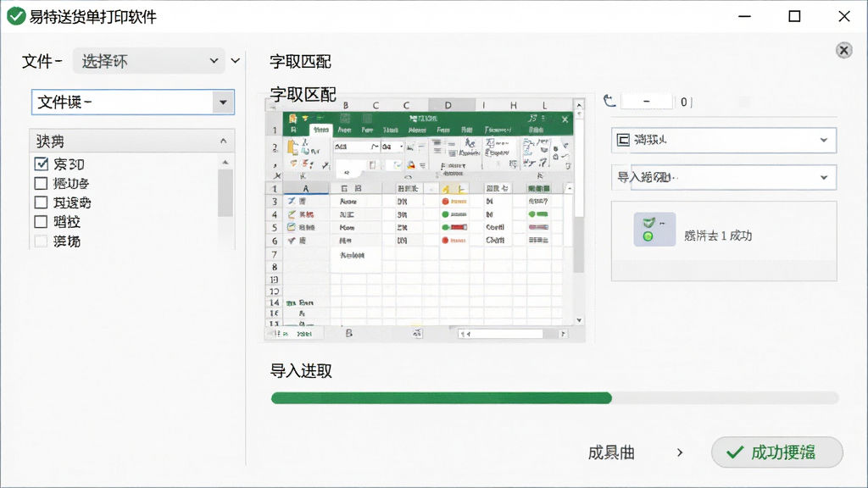
Task: Click the preview's scroll-up arrow
Action: 579,104
